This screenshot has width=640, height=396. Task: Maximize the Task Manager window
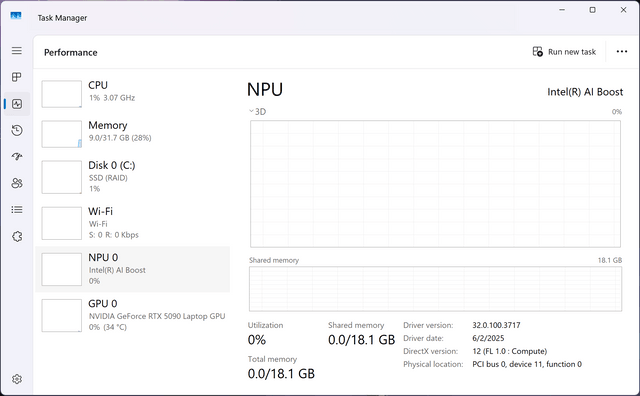click(x=593, y=10)
